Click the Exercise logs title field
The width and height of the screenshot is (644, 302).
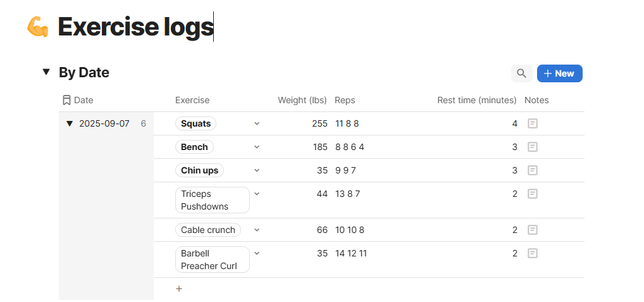(135, 27)
